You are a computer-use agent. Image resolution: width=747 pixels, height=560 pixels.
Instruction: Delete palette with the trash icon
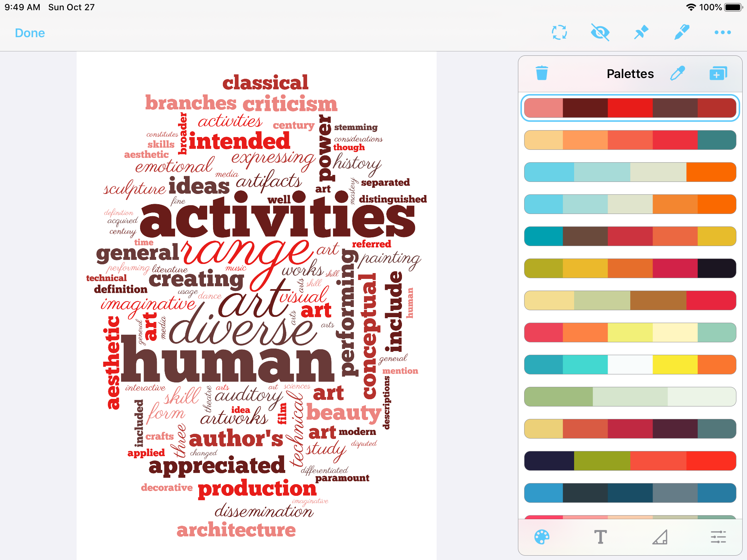coord(542,73)
